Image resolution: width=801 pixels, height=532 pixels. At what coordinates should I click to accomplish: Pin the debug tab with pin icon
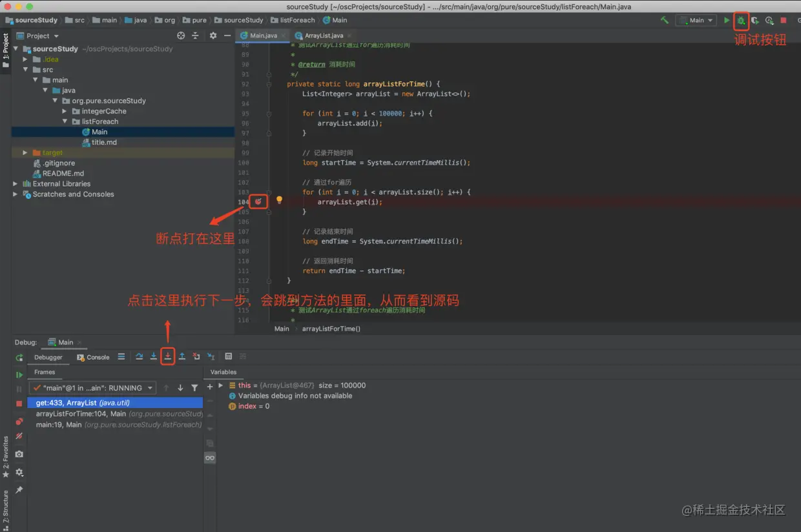click(x=19, y=490)
